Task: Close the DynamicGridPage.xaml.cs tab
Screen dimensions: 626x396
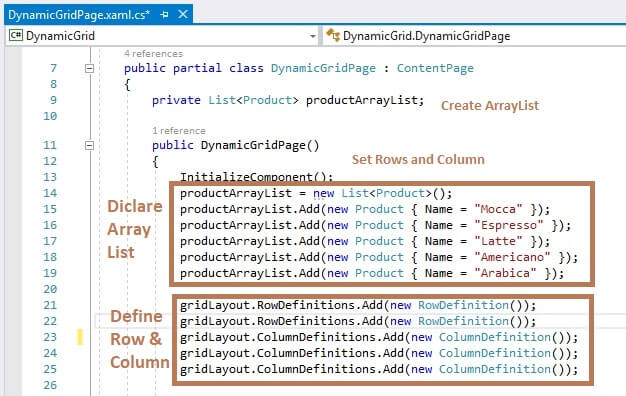Action: click(x=183, y=14)
